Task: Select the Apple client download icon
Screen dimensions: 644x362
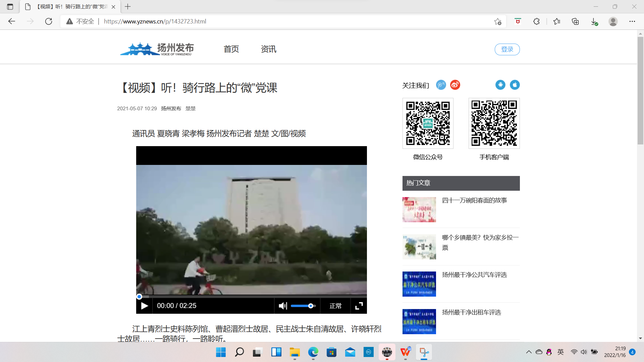Action: 515,85
